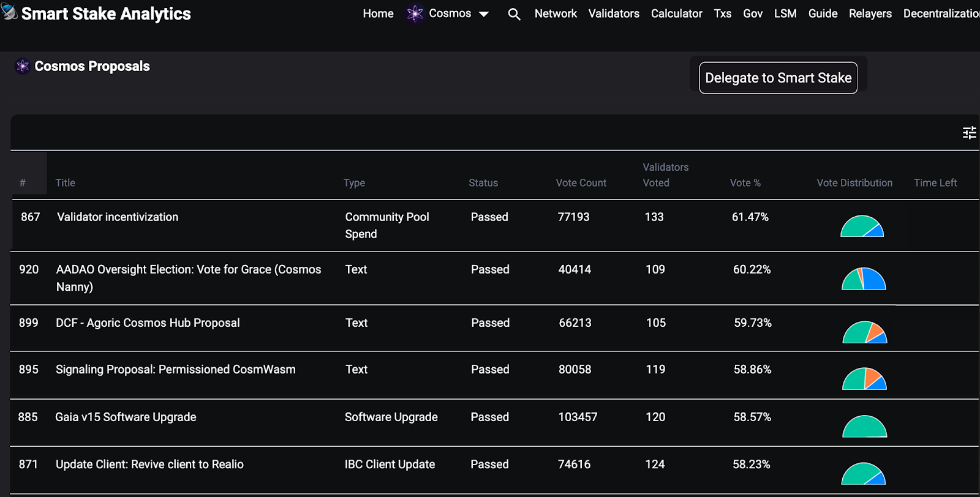Open the Calculator page
Viewport: 980px width, 497px height.
click(676, 13)
